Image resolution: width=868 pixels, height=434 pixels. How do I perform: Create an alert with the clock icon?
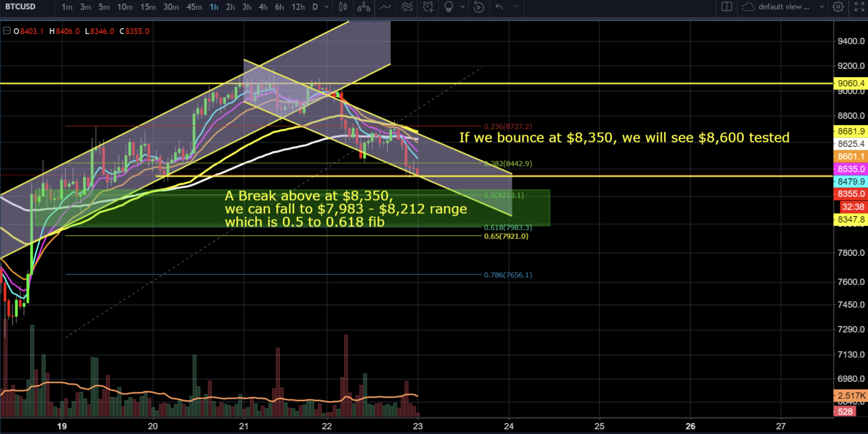tap(428, 7)
